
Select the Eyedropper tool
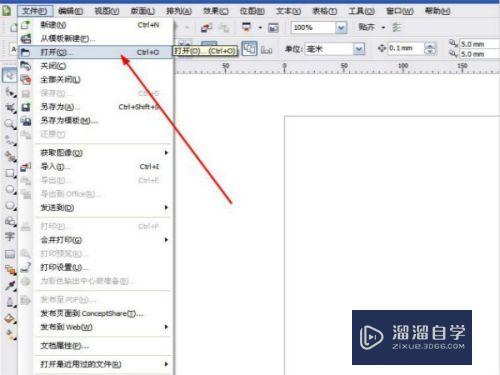[x=10, y=286]
